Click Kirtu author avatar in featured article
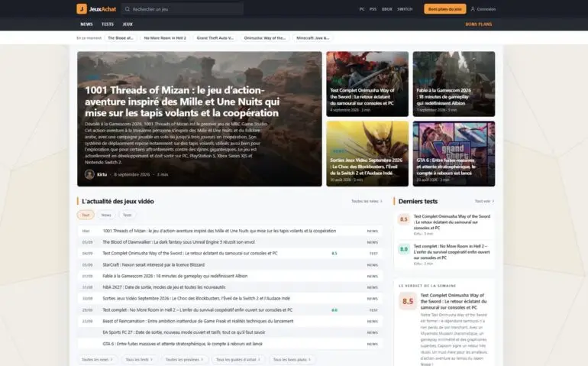The image size is (588, 366). point(89,174)
